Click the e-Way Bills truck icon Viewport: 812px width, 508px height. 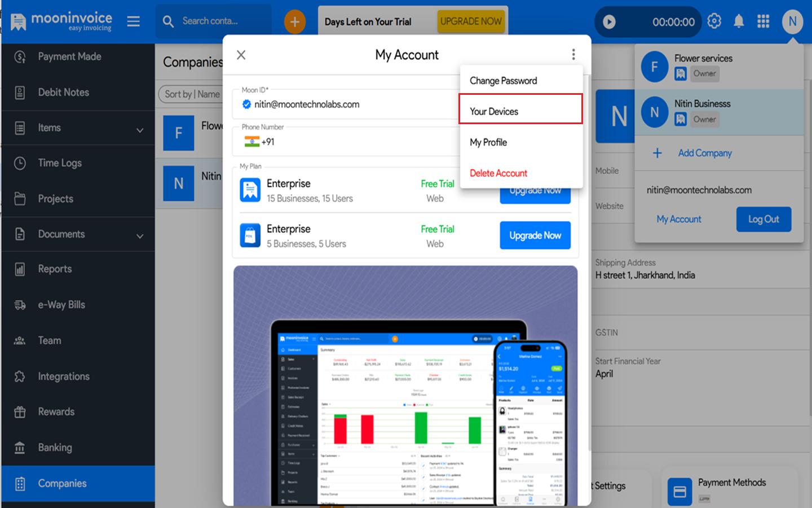click(20, 305)
